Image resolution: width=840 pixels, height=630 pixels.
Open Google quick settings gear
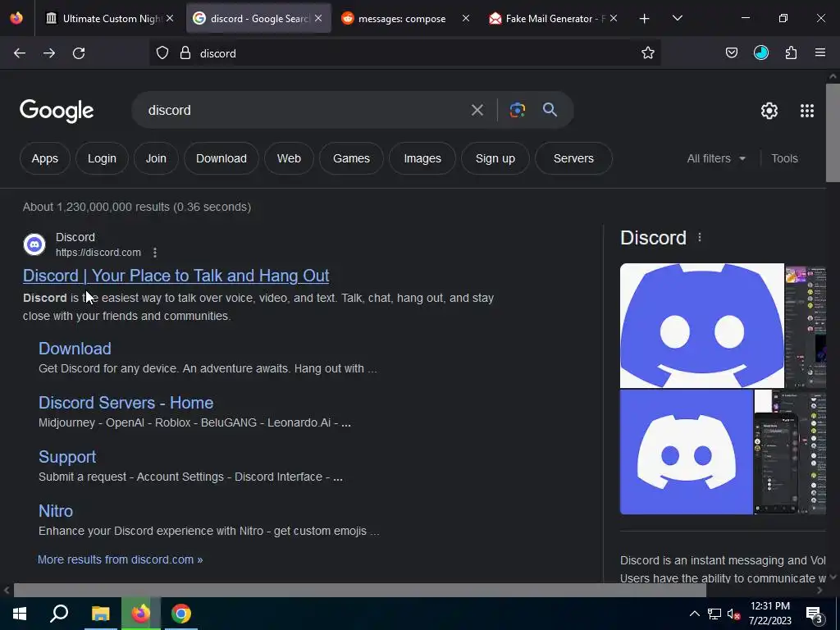click(769, 111)
